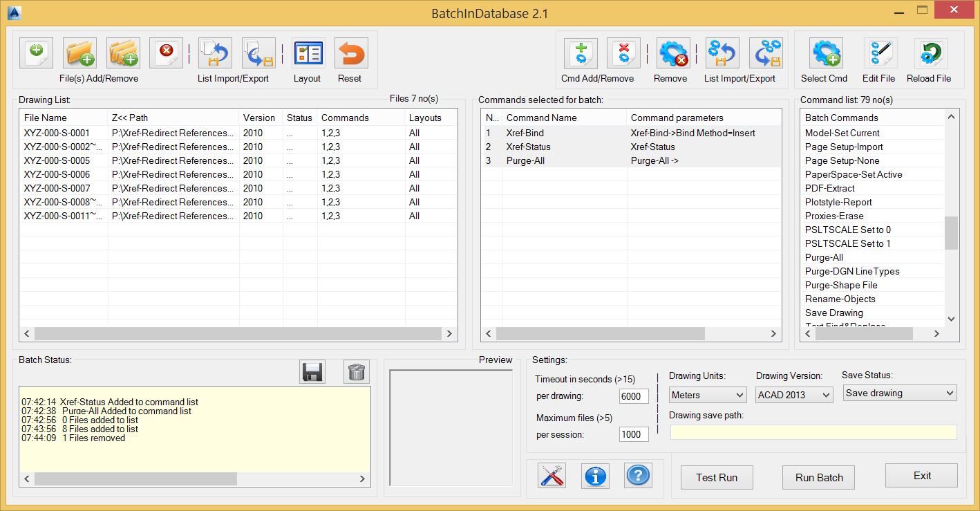This screenshot has width=980, height=511.
Task: Add a command using Cmd Add icon
Action: [x=581, y=53]
